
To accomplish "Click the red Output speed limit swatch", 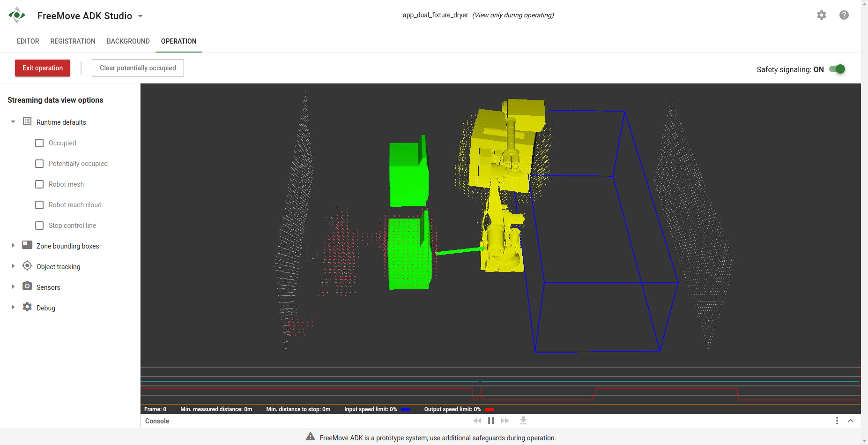I will coord(490,409).
